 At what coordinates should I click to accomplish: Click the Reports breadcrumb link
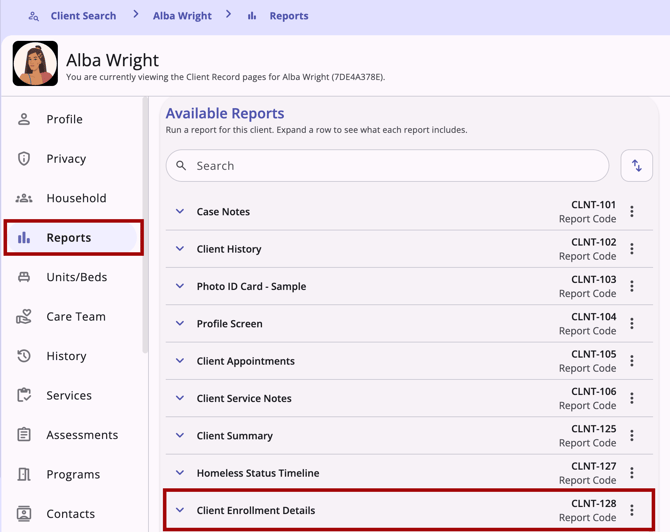point(289,16)
